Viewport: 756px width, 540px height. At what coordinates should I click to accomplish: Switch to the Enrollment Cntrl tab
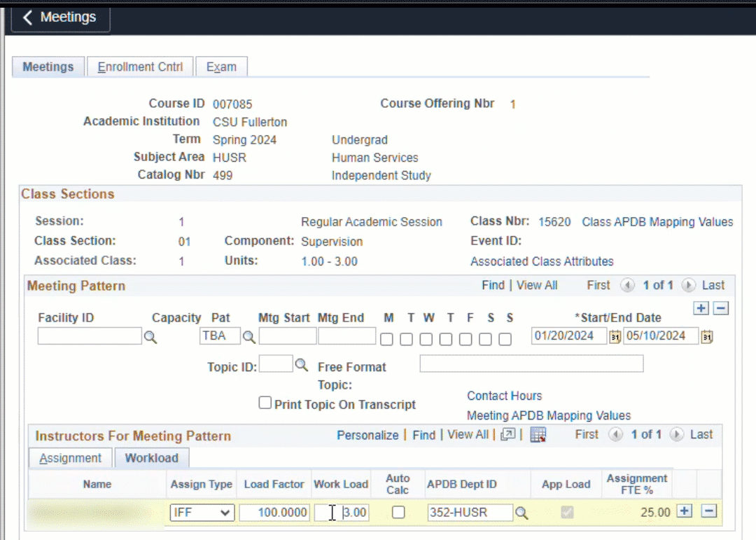tap(140, 67)
